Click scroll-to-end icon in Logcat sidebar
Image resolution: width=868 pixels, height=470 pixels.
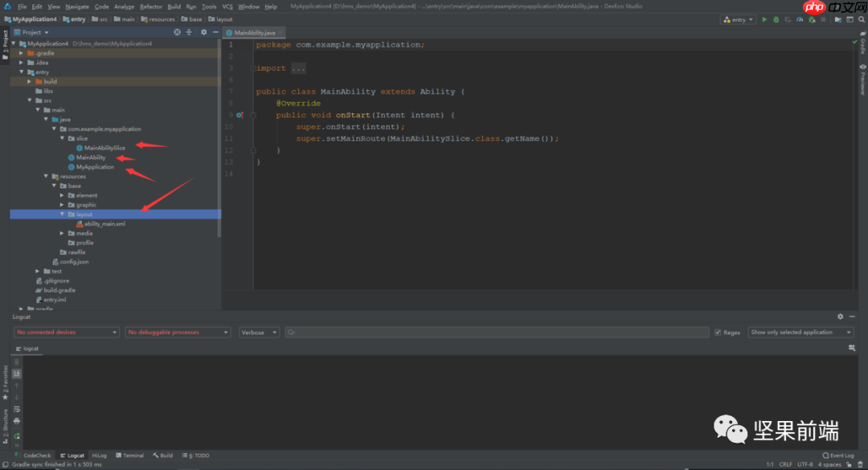pos(17,374)
